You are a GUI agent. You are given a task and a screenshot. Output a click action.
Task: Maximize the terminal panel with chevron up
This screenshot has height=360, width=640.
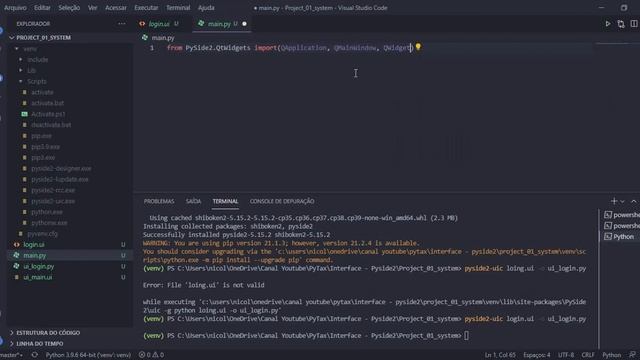coord(633,201)
